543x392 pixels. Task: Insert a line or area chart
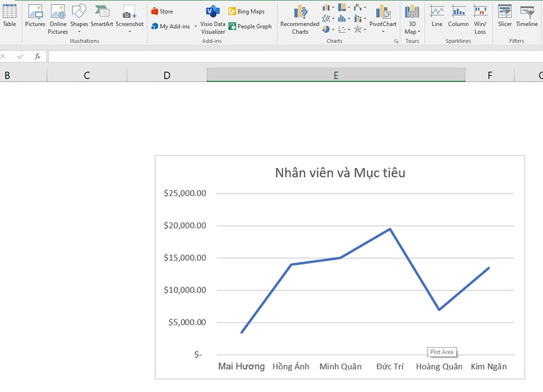pyautogui.click(x=328, y=18)
